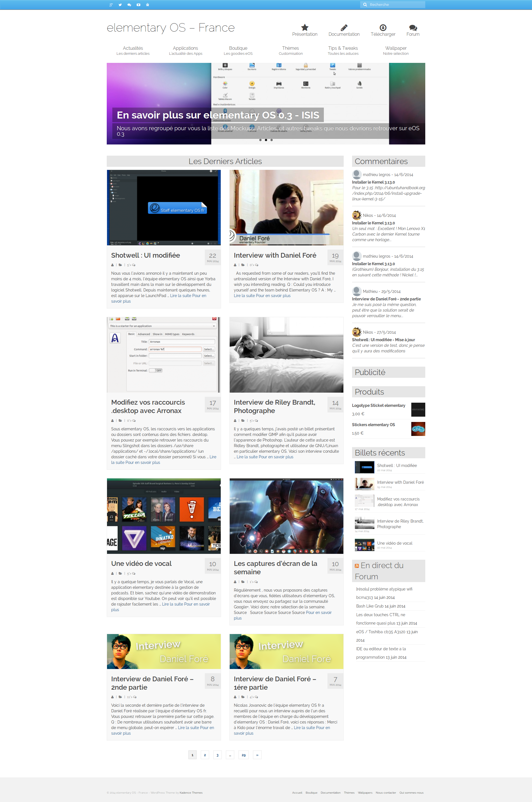The width and height of the screenshot is (532, 802).
Task: Open the Twitter icon in top bar
Action: tap(120, 5)
